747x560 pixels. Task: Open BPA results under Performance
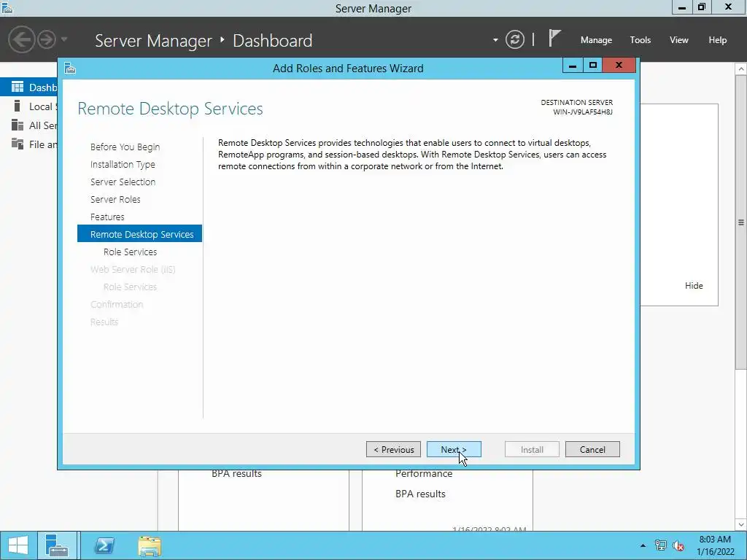tap(420, 494)
